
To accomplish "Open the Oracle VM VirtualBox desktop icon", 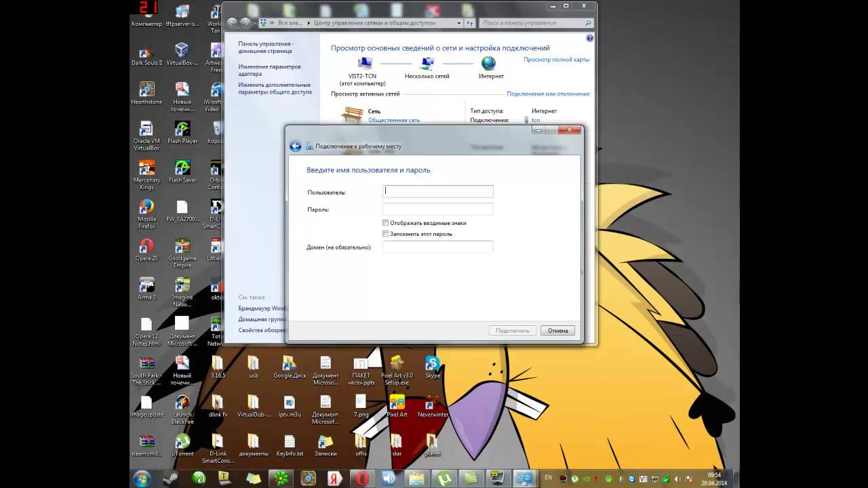I will tap(146, 136).
